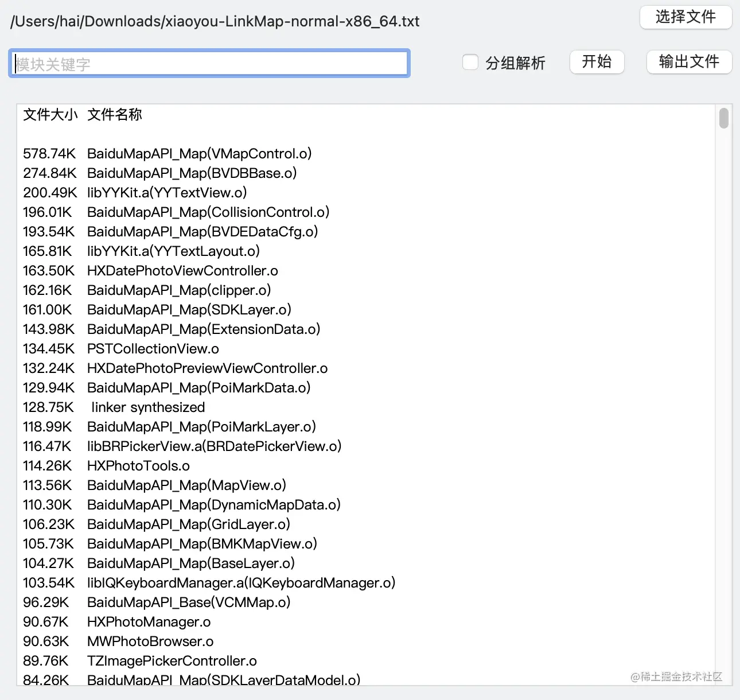Image resolution: width=740 pixels, height=700 pixels.
Task: Click the 文件名称 column header
Action: (115, 115)
